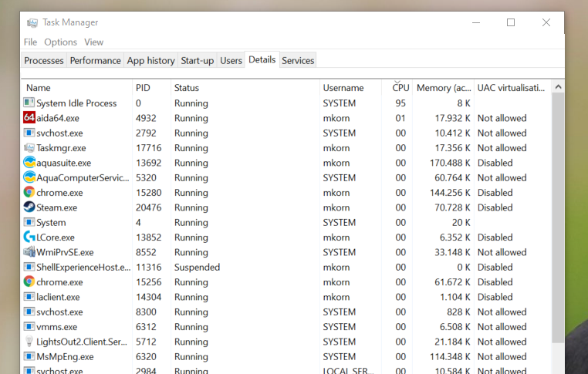The width and height of the screenshot is (588, 374).
Task: Click the ShellExperienceHost process icon
Action: [29, 267]
